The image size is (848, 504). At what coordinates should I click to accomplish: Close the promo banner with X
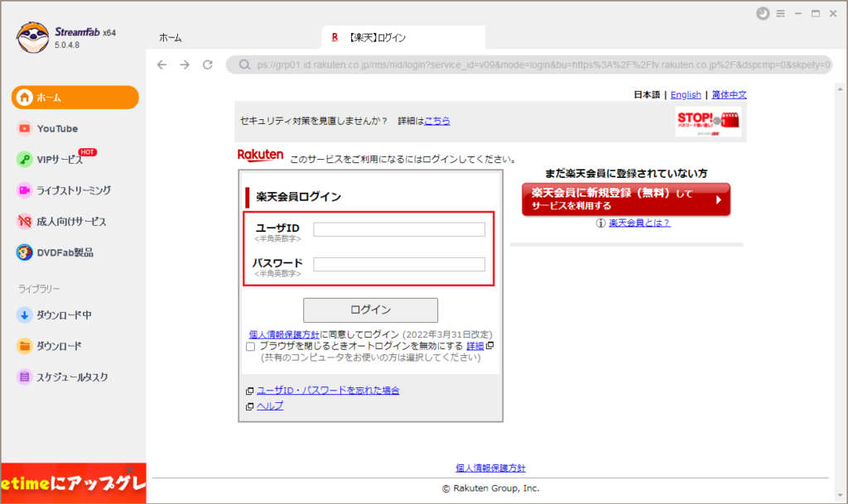coord(129,469)
